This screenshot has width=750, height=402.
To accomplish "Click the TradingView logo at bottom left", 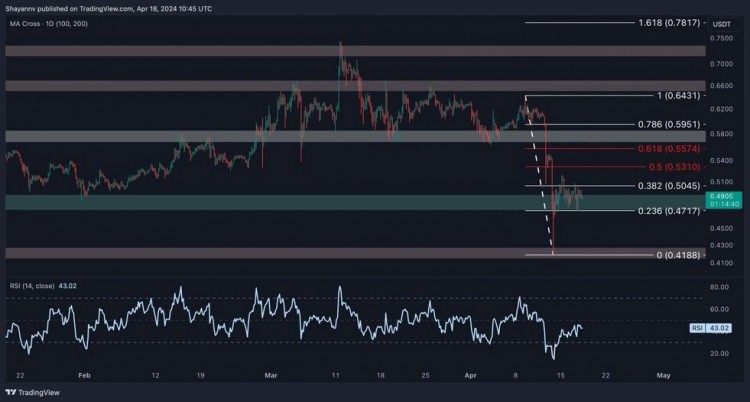I will coord(33,392).
